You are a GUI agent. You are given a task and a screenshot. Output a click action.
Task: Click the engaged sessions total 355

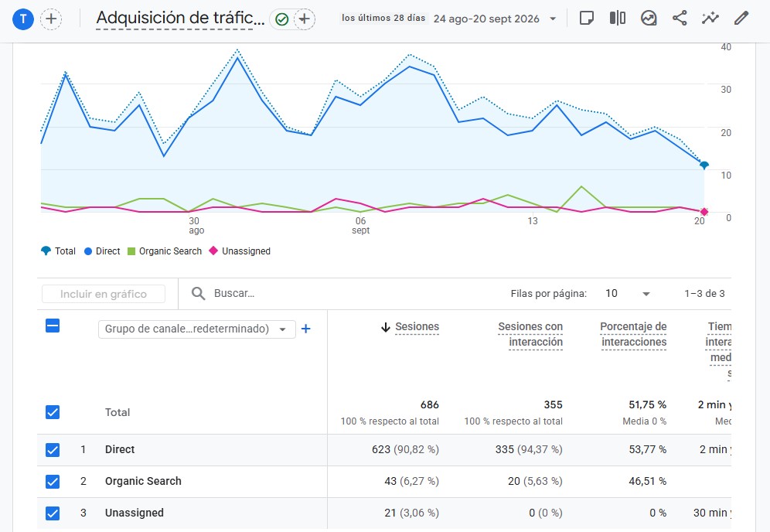coord(553,404)
